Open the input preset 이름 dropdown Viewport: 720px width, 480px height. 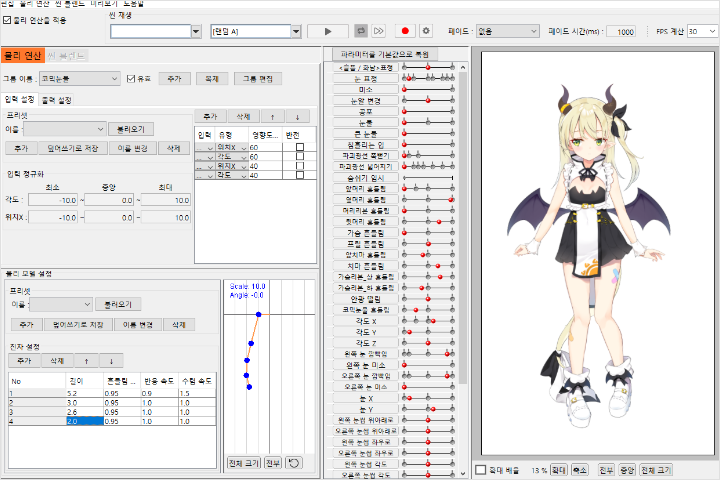(65, 129)
